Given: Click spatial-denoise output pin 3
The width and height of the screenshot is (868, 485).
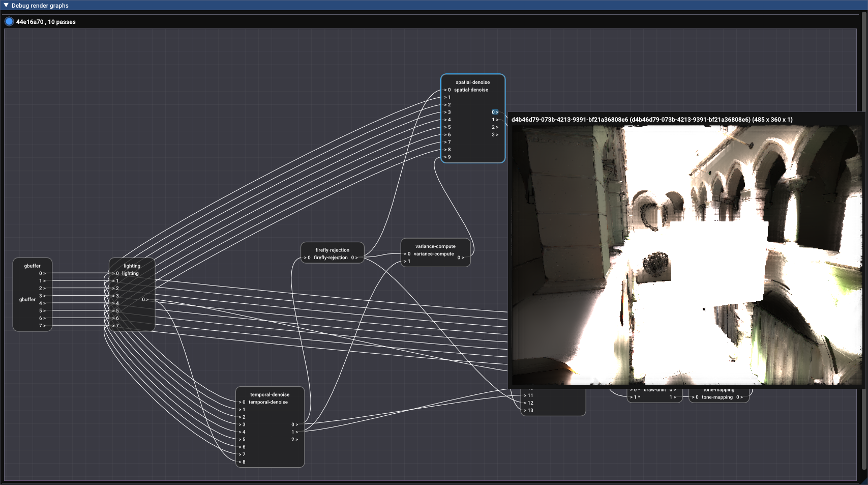Looking at the screenshot, I should click(495, 135).
